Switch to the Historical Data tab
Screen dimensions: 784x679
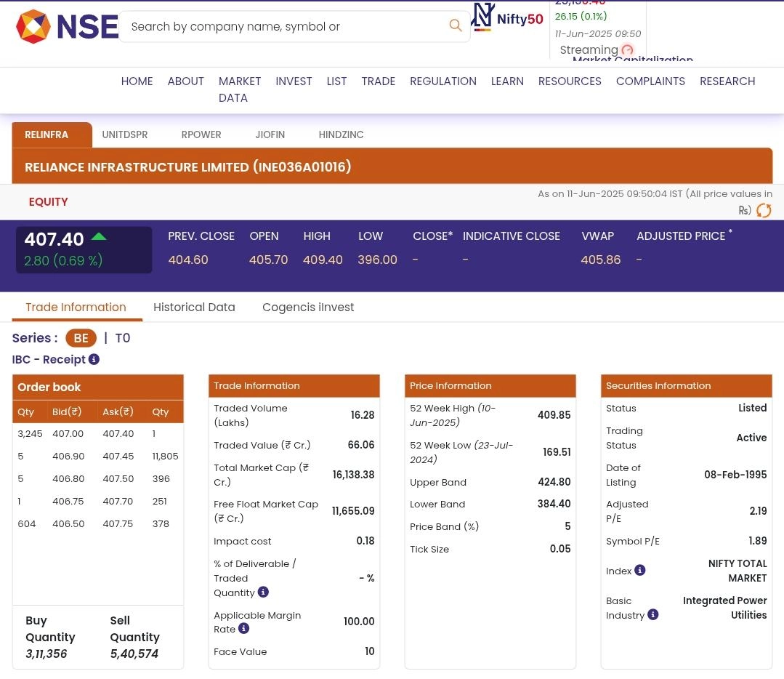click(194, 308)
